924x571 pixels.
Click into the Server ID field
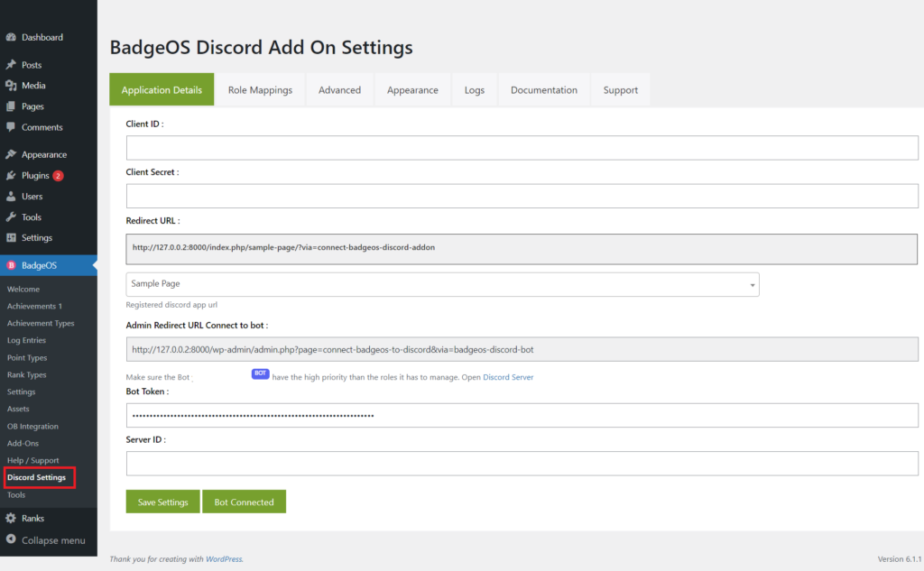[x=522, y=463]
